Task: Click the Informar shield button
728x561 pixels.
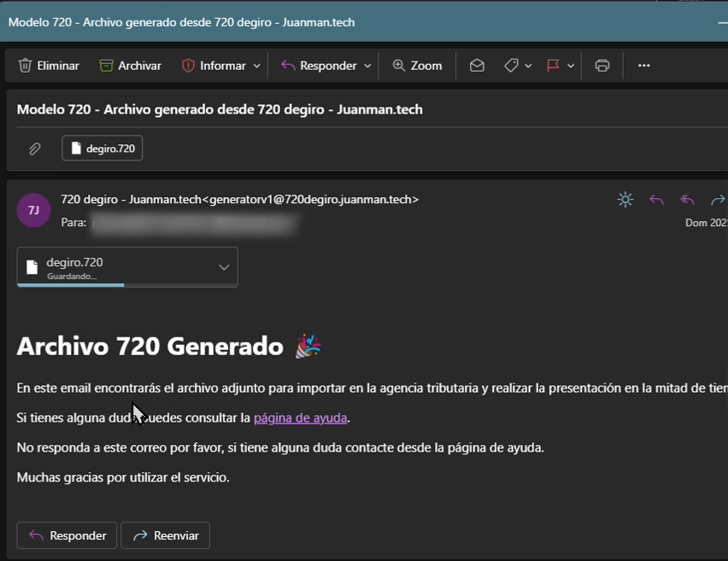Action: [214, 66]
